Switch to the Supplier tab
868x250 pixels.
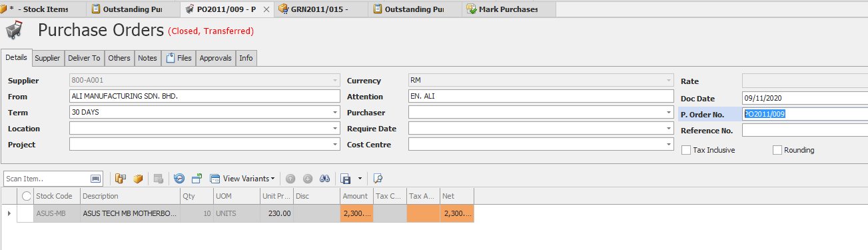(x=47, y=58)
